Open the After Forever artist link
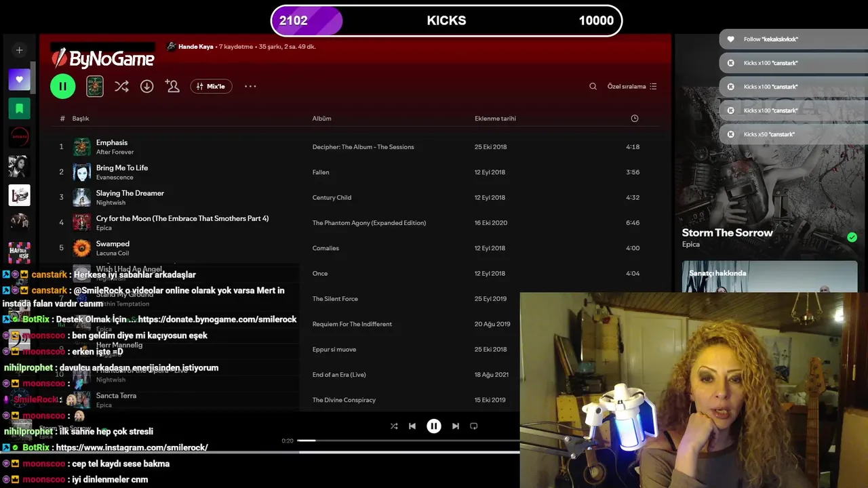Screen dimensions: 868x488 click(x=115, y=152)
